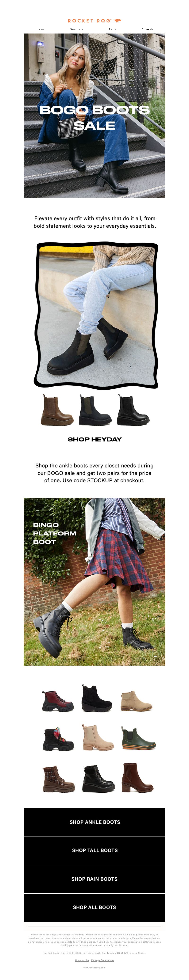Click the Rocket Dog logo
The height and width of the screenshot is (980, 189).
click(94, 21)
